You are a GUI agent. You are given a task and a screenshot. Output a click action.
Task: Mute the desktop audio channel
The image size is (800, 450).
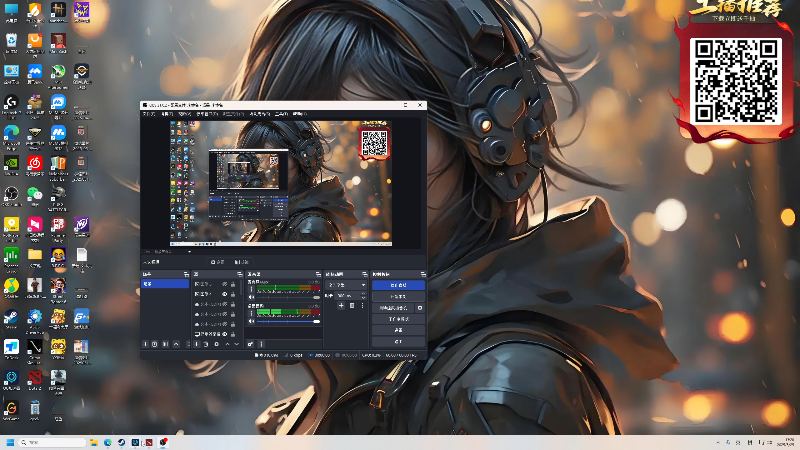click(251, 297)
